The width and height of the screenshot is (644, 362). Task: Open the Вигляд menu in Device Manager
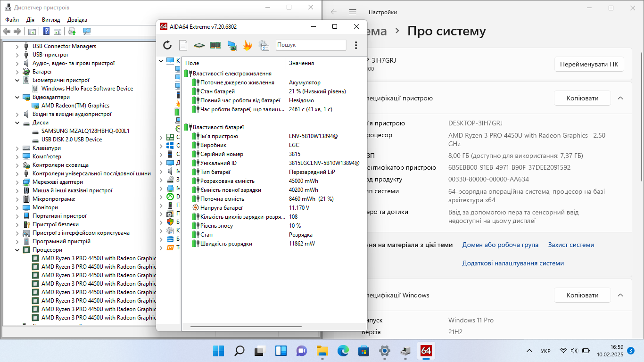(51, 20)
